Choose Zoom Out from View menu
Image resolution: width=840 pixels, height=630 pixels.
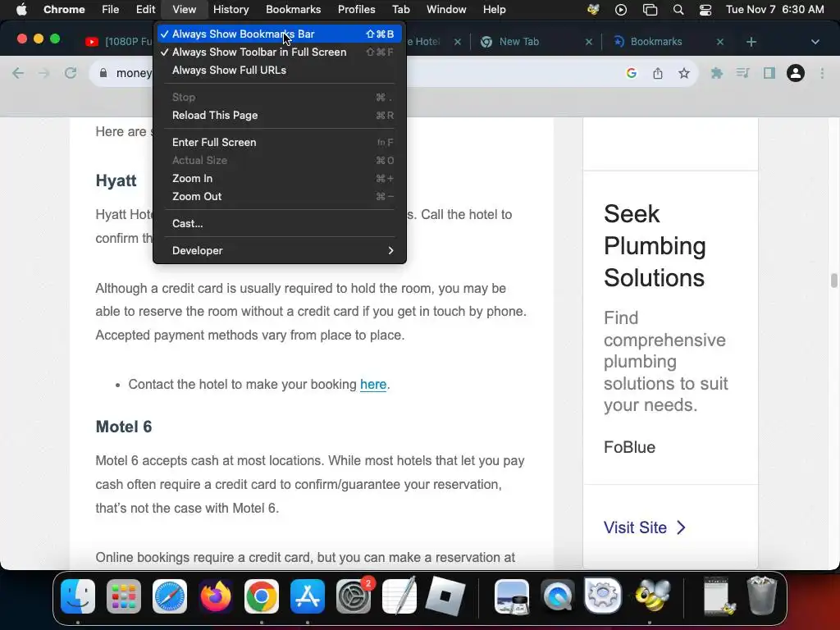tap(280, 197)
